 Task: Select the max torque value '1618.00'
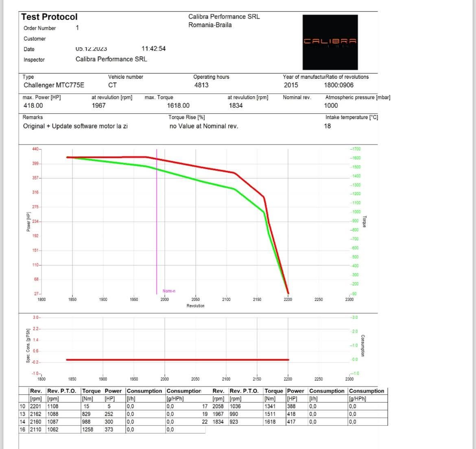point(178,106)
